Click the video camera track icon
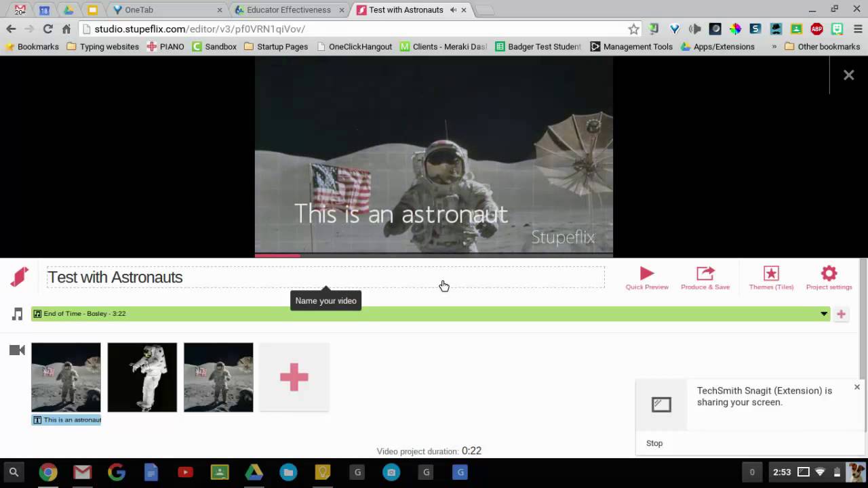 point(18,350)
